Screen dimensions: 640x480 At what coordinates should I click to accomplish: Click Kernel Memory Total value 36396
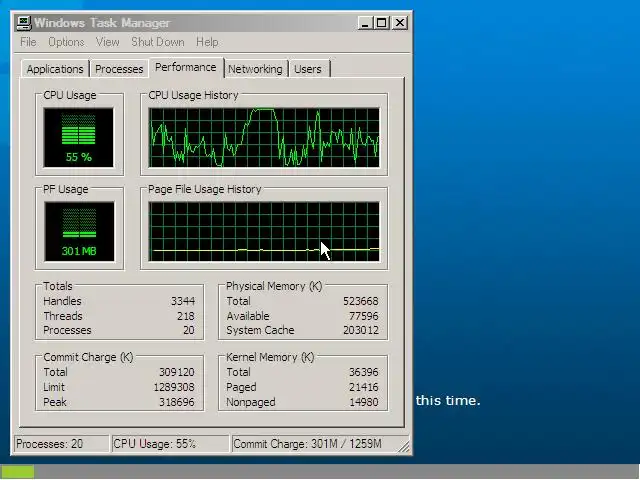(x=363, y=372)
